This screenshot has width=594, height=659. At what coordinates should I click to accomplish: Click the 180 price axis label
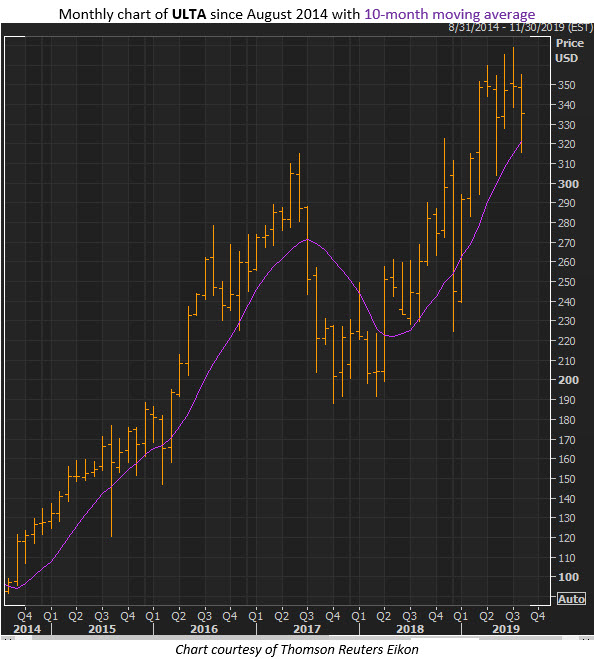point(566,420)
